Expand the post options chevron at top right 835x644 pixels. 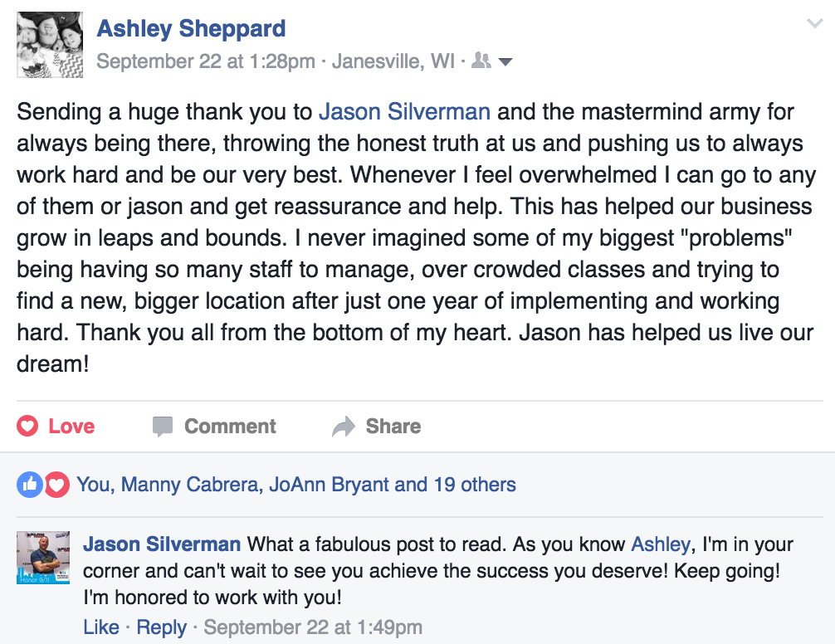(815, 24)
